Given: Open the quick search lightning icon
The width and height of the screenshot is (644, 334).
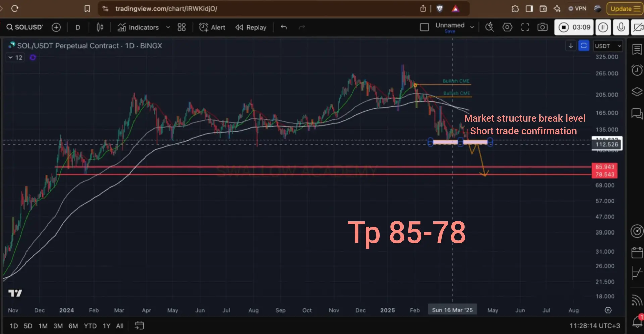Looking at the screenshot, I should tap(490, 27).
